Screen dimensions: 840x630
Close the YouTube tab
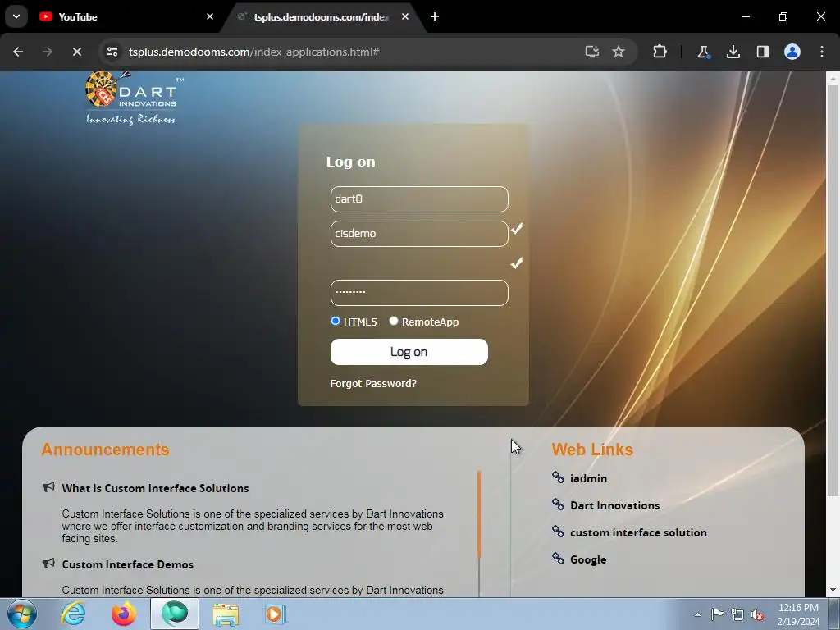click(x=210, y=16)
